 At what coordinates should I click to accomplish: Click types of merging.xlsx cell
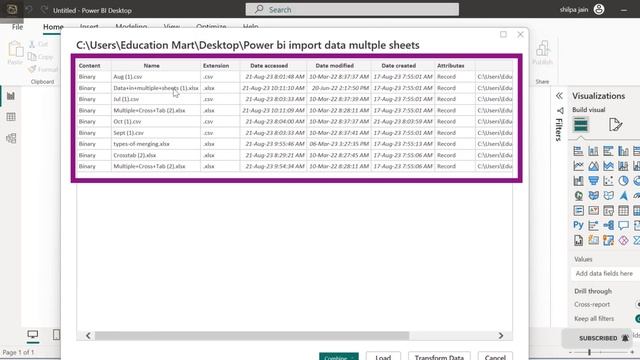click(156, 144)
